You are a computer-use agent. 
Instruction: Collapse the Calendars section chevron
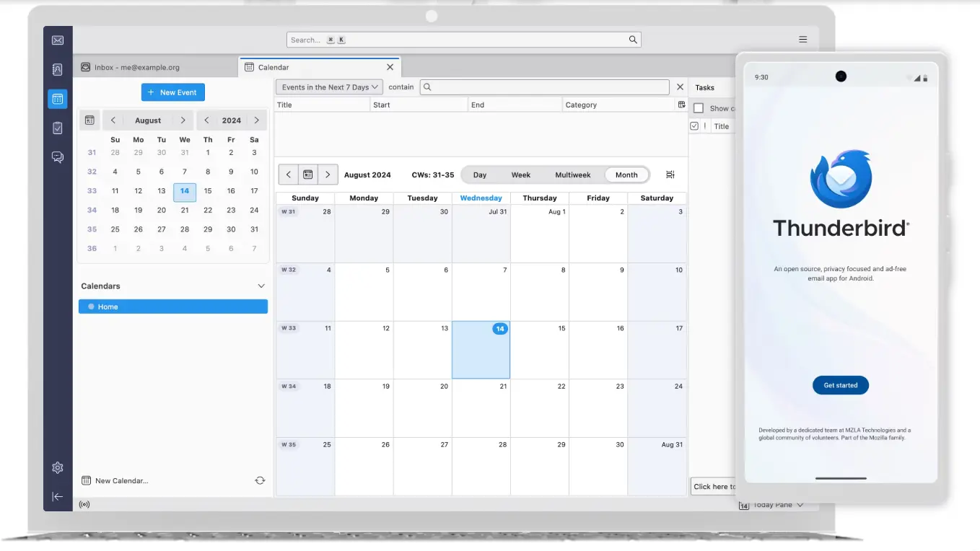pyautogui.click(x=261, y=286)
